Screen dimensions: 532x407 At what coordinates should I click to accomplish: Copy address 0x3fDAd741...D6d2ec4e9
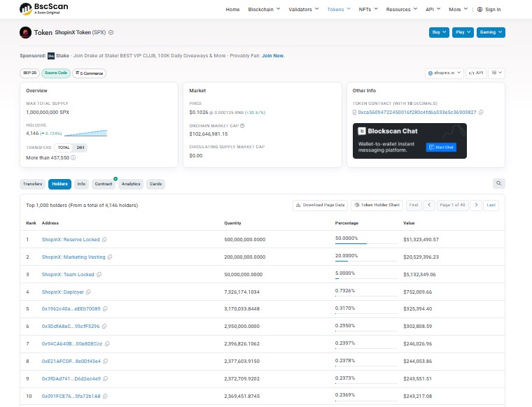point(106,378)
